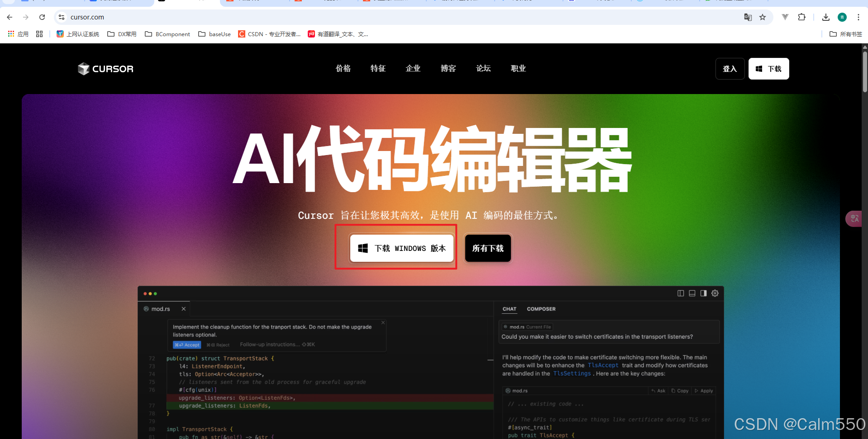Screen dimensions: 868x439
Task: Click the 登入 sign-in button
Action: click(x=730, y=69)
